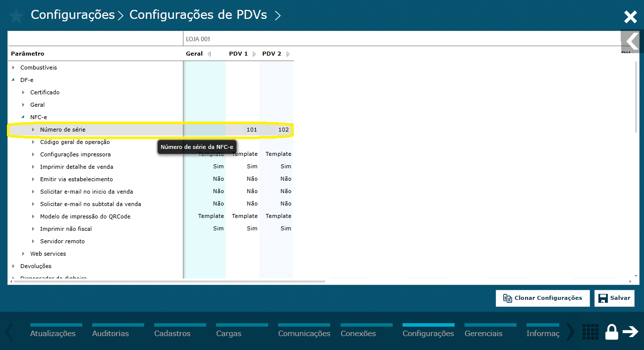Click the exit arrow icon at bottom right

coord(631,332)
